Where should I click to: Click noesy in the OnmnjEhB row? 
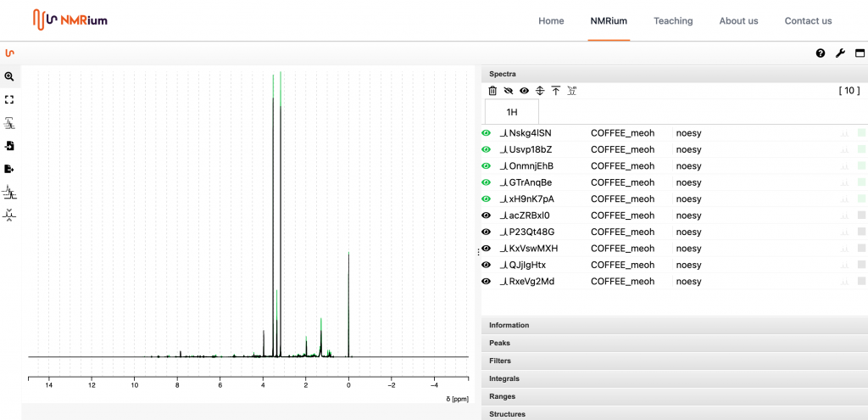[x=688, y=165]
